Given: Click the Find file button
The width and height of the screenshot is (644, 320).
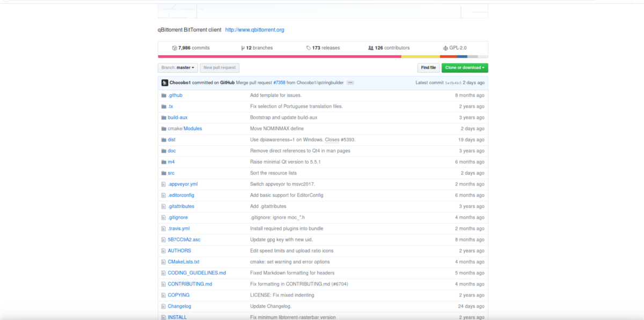Looking at the screenshot, I should (428, 68).
